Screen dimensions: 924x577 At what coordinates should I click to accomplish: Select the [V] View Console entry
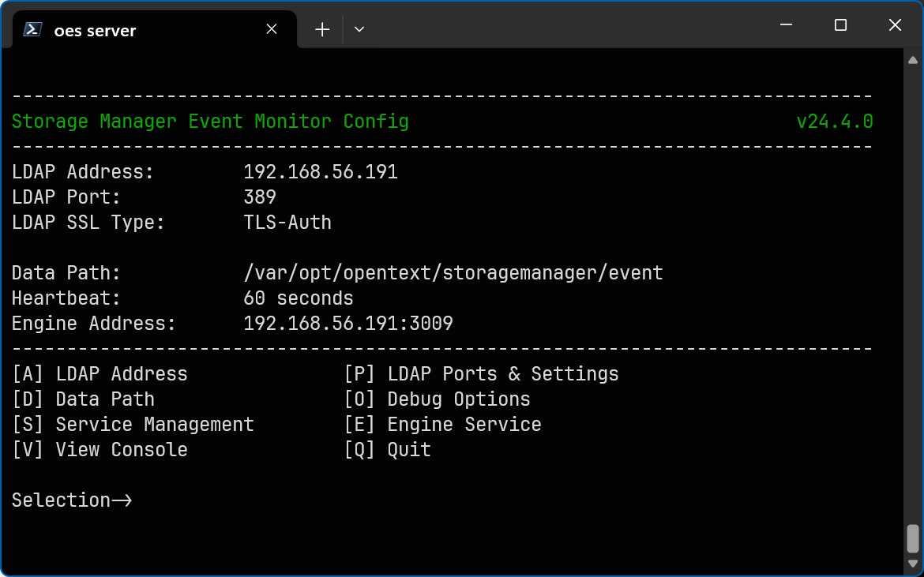tap(100, 449)
